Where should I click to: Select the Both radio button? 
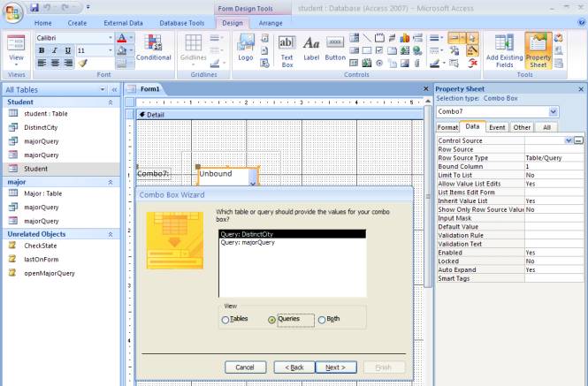pos(322,320)
